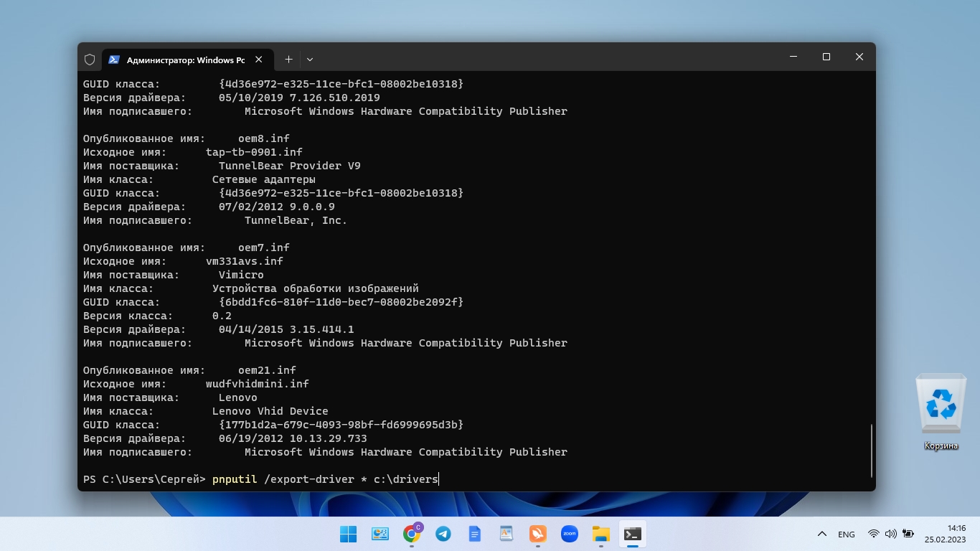Open the document editor taskbar icon beside Docs
The width and height of the screenshot is (980, 551).
click(x=507, y=534)
